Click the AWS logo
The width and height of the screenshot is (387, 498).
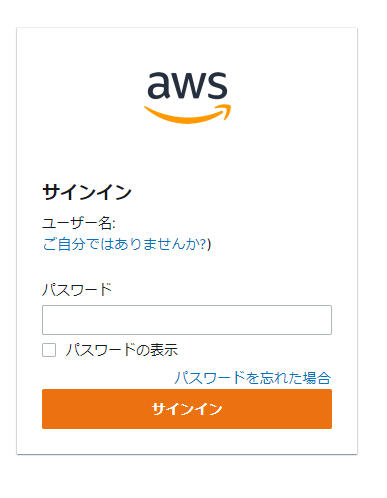[x=187, y=97]
